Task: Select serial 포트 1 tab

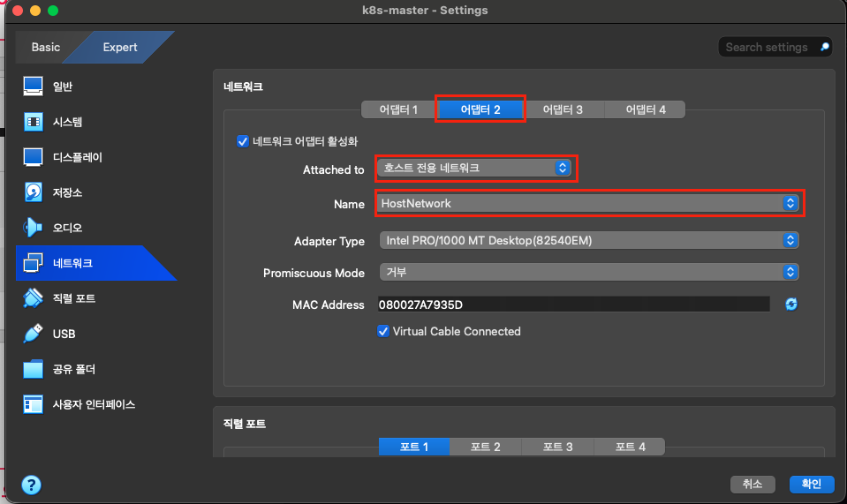Action: (x=413, y=447)
